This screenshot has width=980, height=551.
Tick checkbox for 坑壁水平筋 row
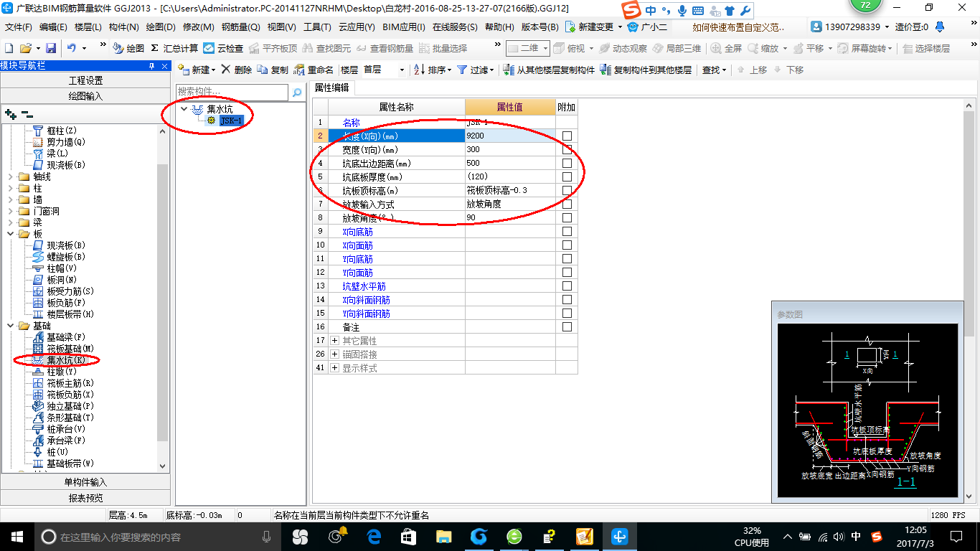(x=567, y=286)
